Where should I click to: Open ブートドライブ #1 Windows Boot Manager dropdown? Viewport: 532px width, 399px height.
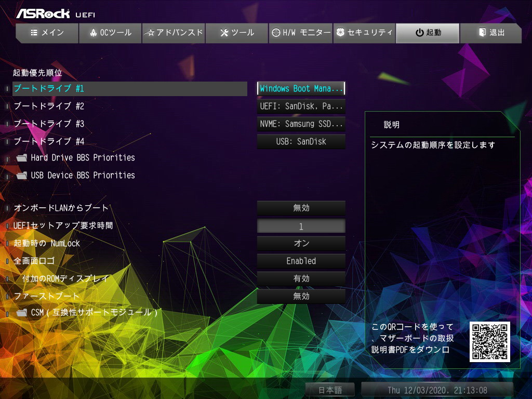pyautogui.click(x=301, y=88)
